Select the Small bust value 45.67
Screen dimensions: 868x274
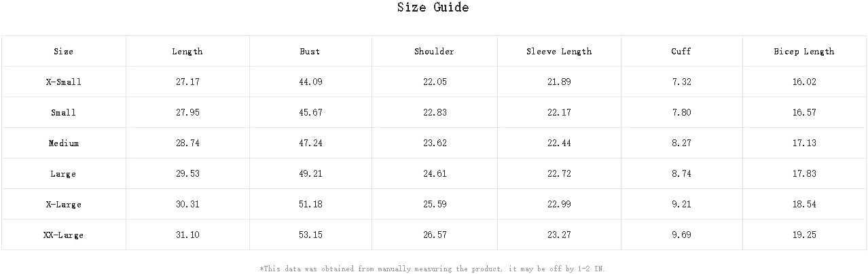pos(310,113)
